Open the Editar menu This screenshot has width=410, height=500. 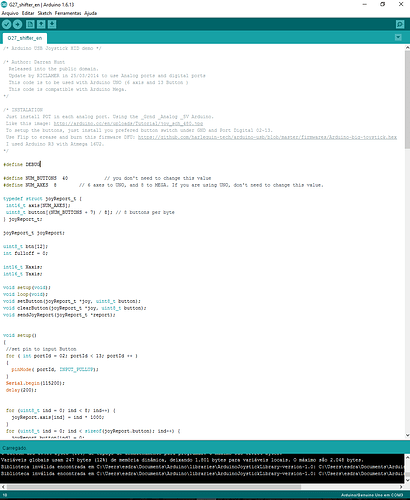(x=28, y=13)
